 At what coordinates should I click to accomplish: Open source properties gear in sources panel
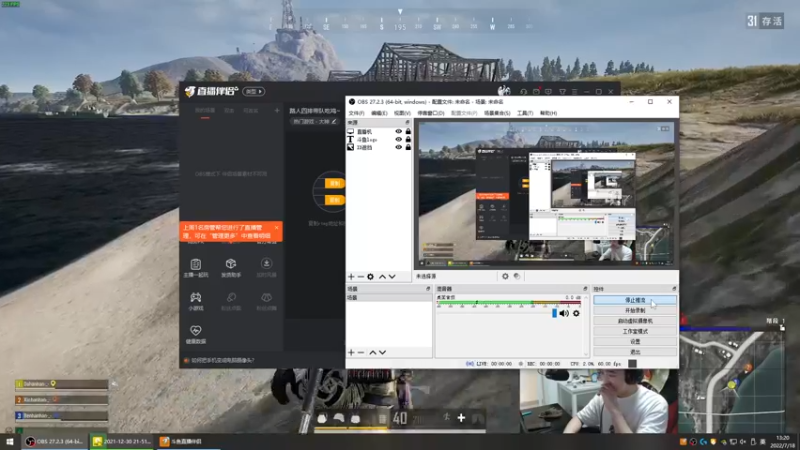[x=370, y=277]
